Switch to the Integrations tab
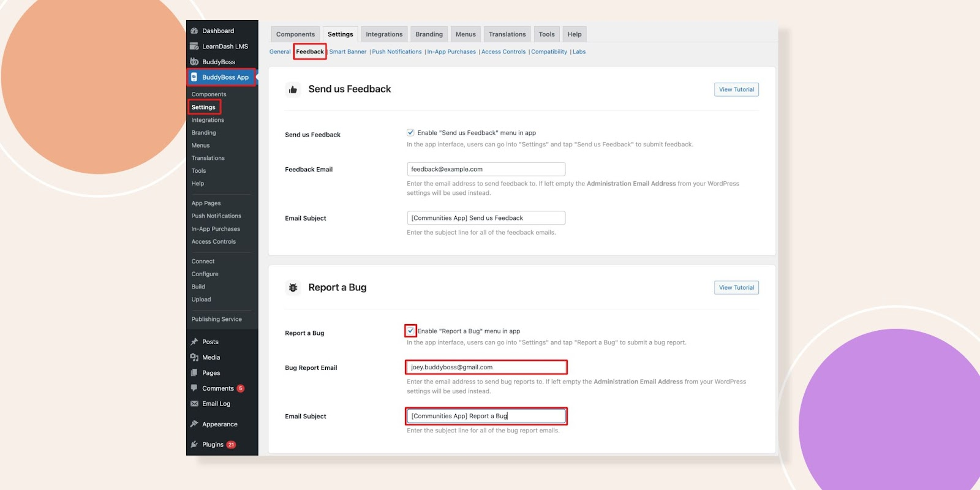Viewport: 980px width, 490px height. pyautogui.click(x=384, y=34)
